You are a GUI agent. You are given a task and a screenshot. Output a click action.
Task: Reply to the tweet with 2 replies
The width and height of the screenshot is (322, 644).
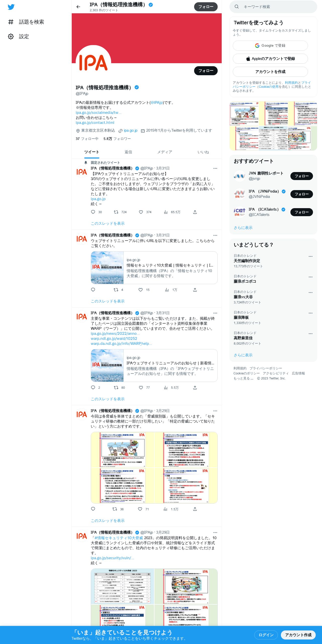coord(96,388)
